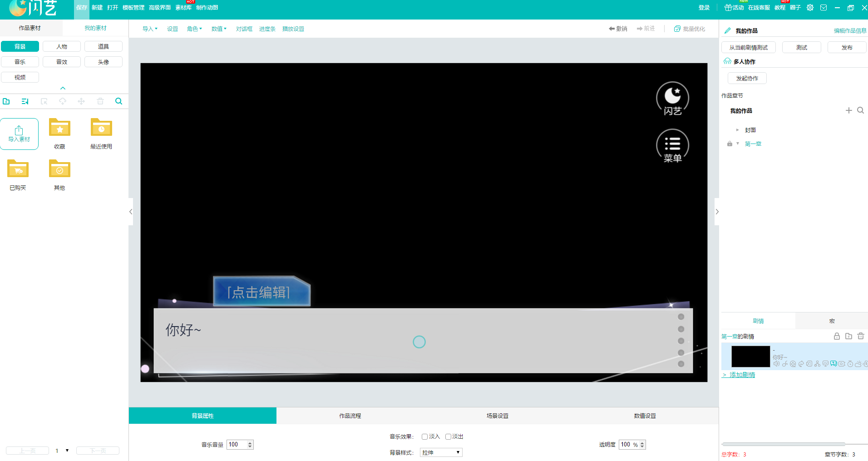The image size is (868, 461).
Task: Click the 点击编辑 name box on canvas
Action: tap(262, 291)
